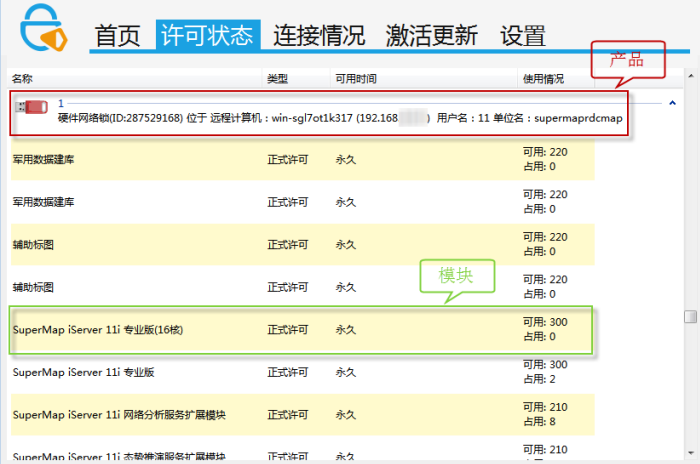Select the 网络分析服务扩展模块 row
700x464 pixels.
point(303,415)
